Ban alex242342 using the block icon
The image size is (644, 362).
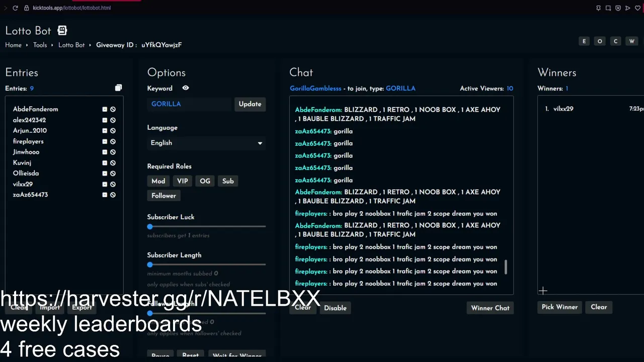coord(113,120)
